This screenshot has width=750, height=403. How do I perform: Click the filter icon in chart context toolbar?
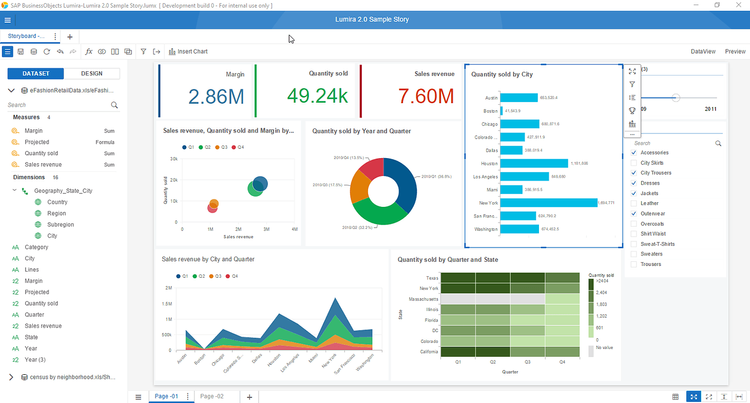[x=632, y=84]
